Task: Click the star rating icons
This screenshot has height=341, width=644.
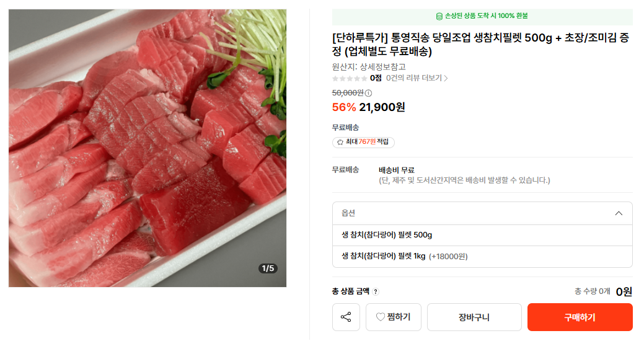Action: coord(350,79)
